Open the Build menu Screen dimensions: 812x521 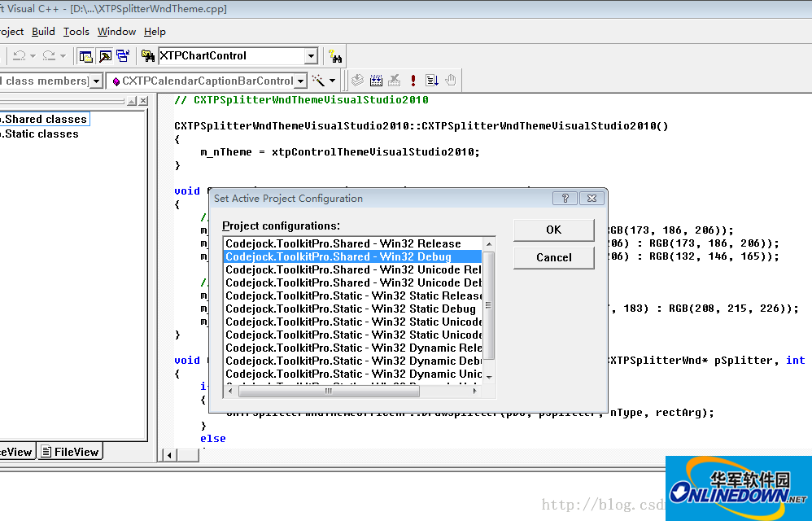pyautogui.click(x=43, y=32)
